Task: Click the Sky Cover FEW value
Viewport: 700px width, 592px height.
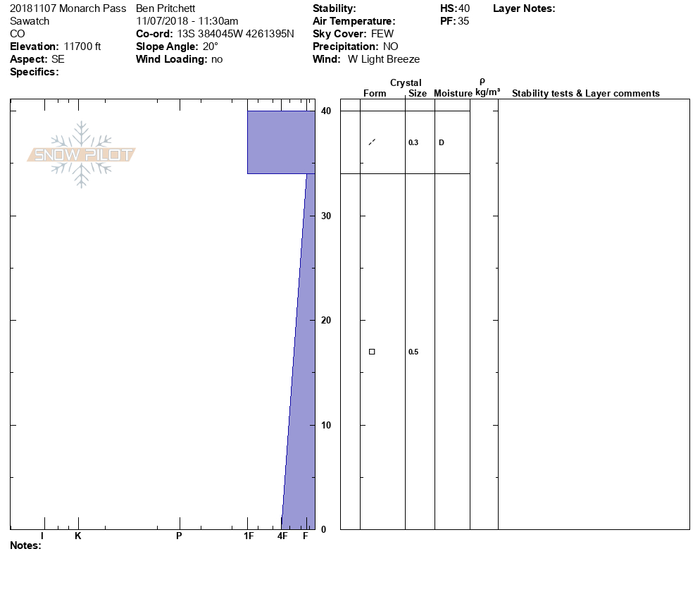Action: pos(382,34)
